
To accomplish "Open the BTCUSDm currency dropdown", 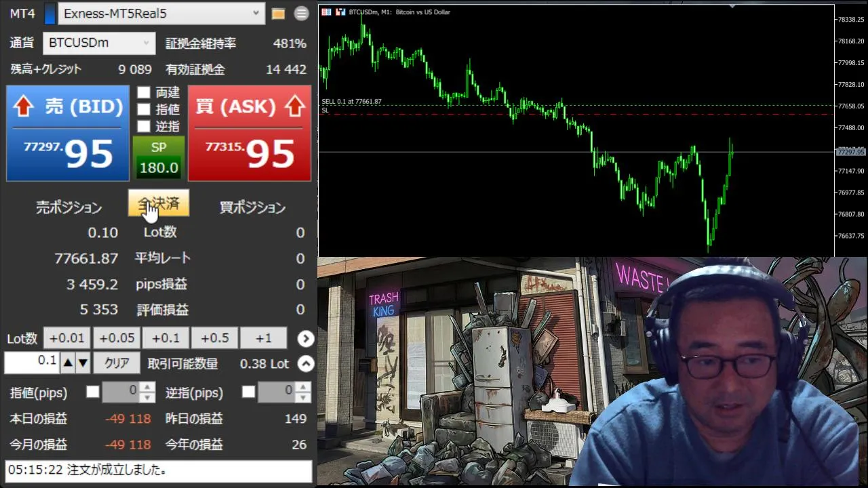I will (99, 43).
